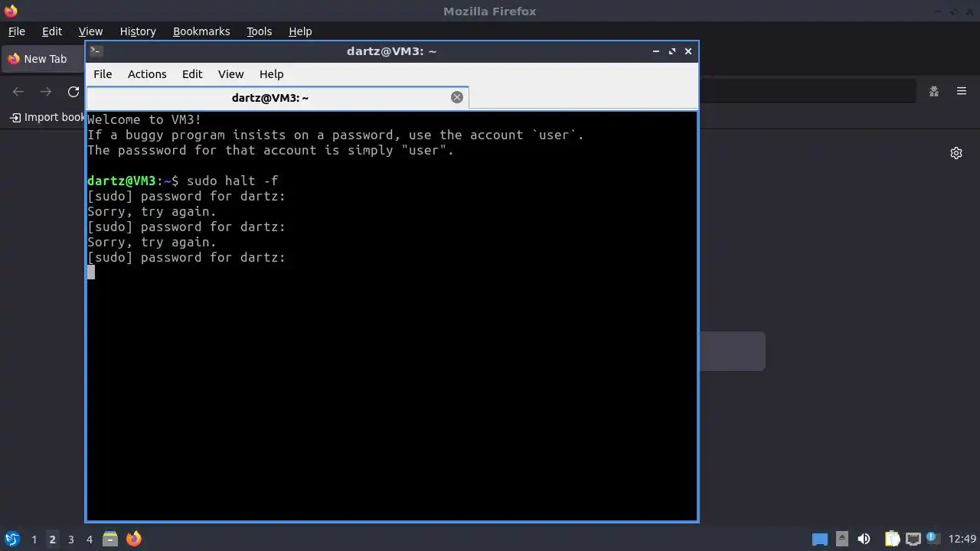Image resolution: width=980 pixels, height=551 pixels.
Task: Click the removable media eject tray icon
Action: coord(842,539)
